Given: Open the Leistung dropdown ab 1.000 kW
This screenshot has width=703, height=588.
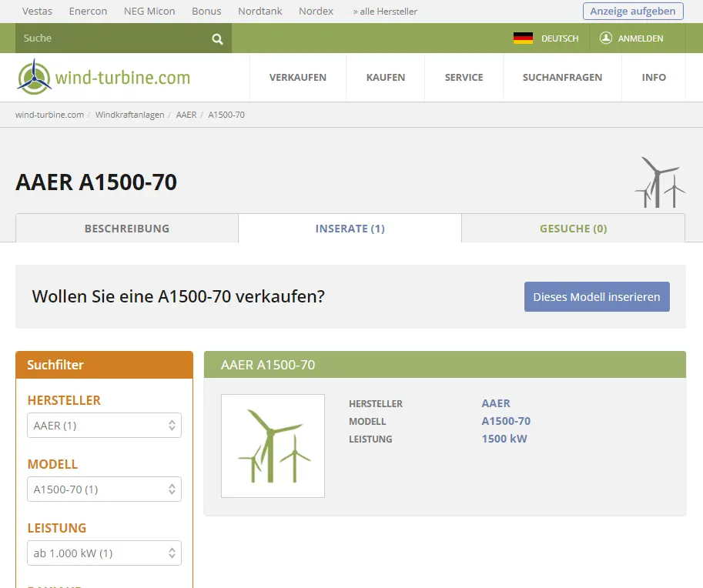Looking at the screenshot, I should [x=104, y=553].
